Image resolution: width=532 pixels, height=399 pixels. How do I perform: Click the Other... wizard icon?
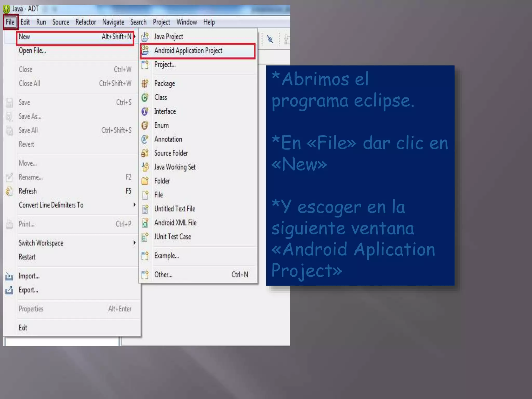pyautogui.click(x=145, y=275)
